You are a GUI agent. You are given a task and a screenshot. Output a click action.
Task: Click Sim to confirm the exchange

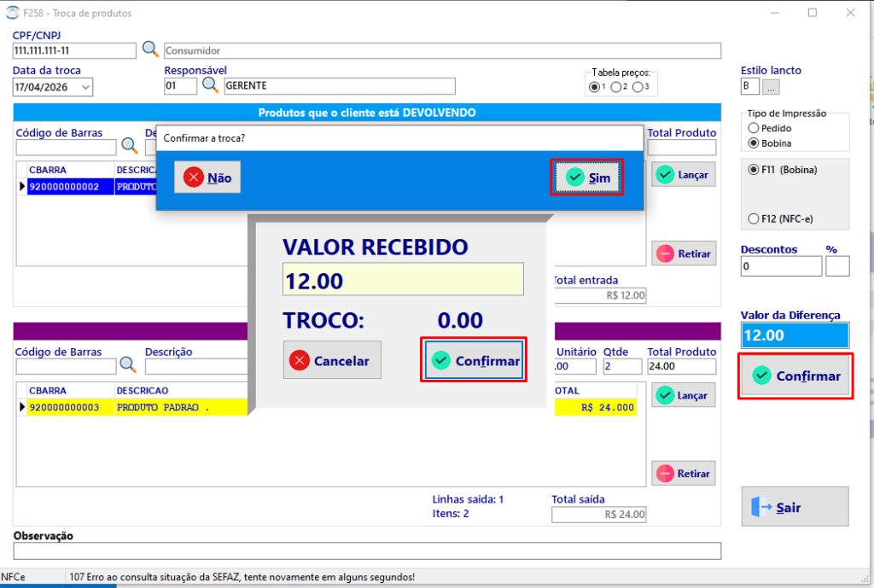(587, 178)
